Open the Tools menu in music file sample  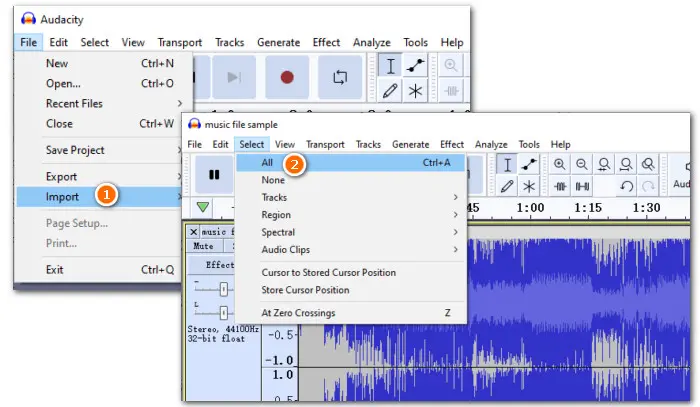[x=529, y=144]
